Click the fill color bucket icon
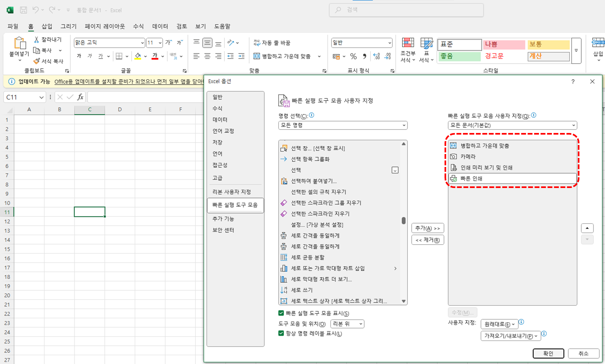 [138, 56]
